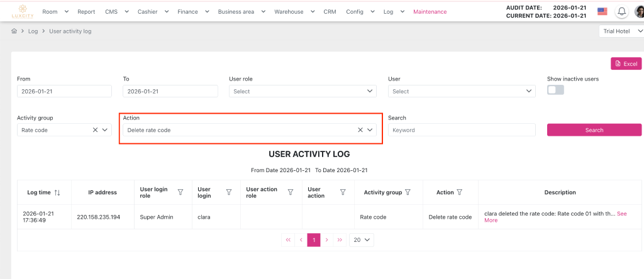Sort by Log time column arrows
The height and width of the screenshot is (279, 644).
coord(57,192)
